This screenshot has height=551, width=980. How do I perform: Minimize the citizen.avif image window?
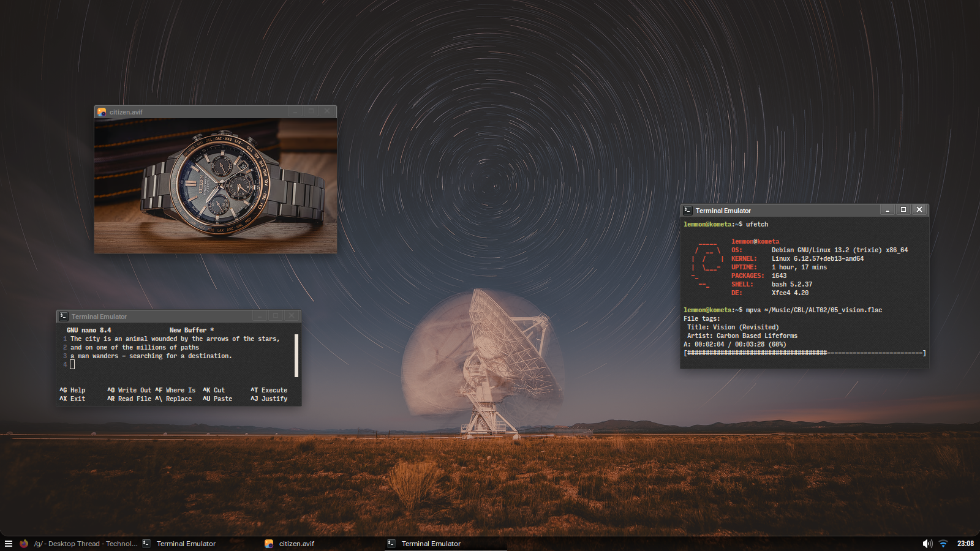click(x=295, y=111)
